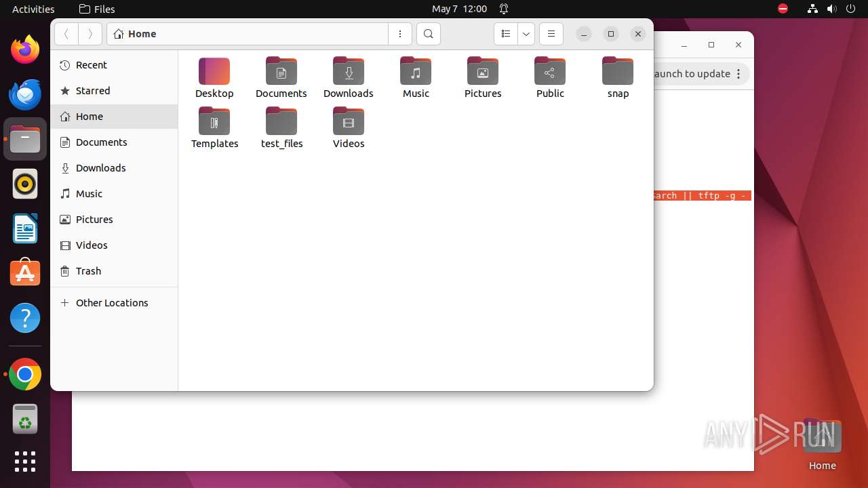Image resolution: width=868 pixels, height=488 pixels.
Task: Select Home in the sidebar
Action: tap(114, 117)
